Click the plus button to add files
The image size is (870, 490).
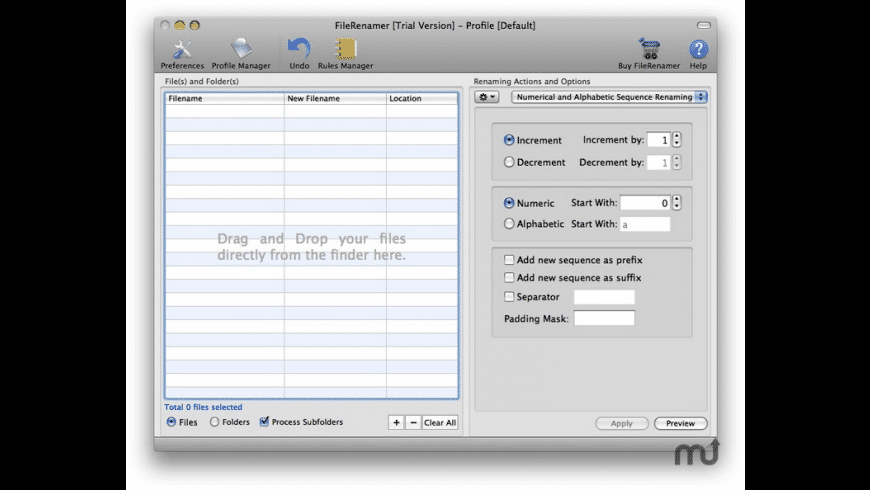point(396,423)
